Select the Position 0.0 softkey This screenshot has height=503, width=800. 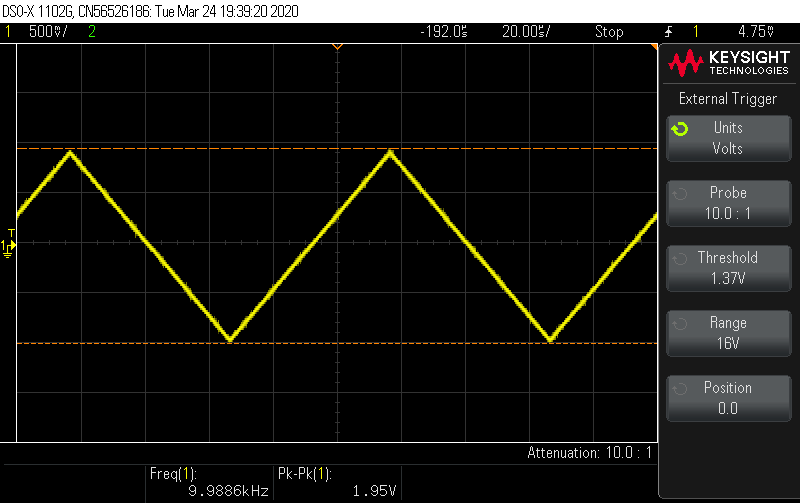pyautogui.click(x=729, y=398)
